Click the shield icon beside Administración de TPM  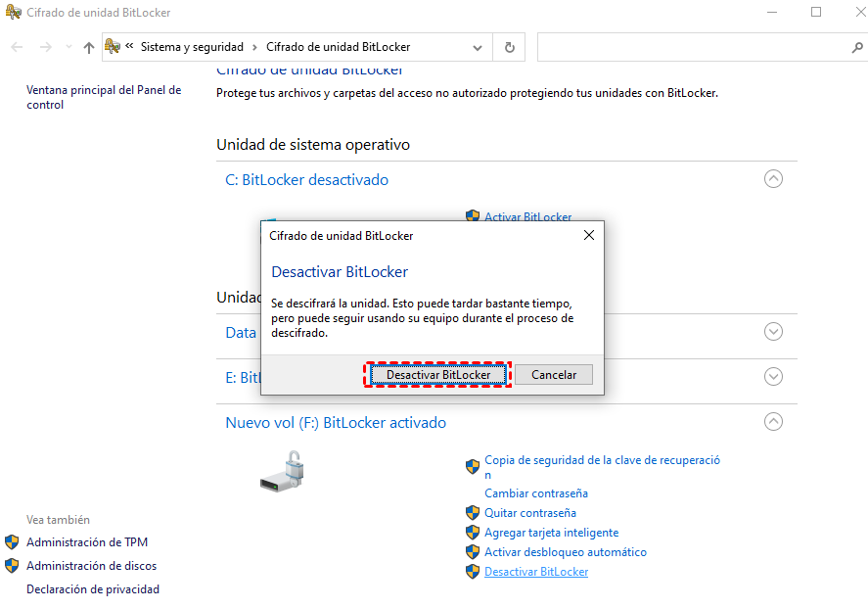tap(12, 541)
